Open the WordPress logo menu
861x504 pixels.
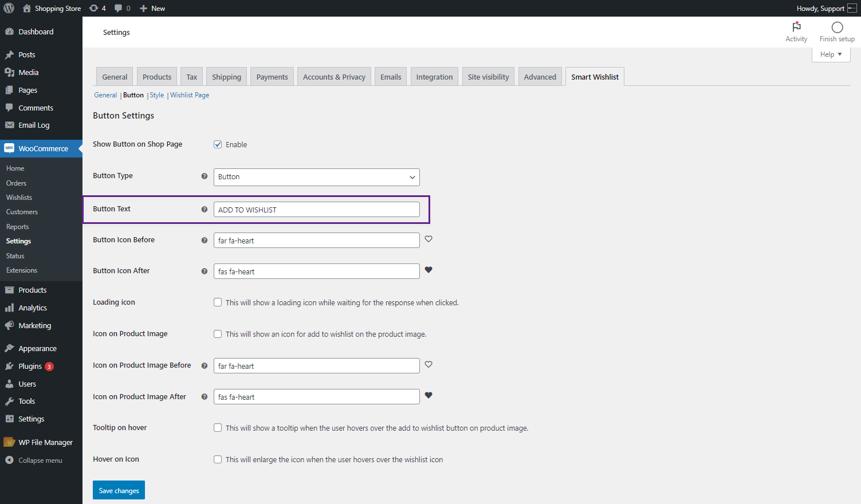[x=9, y=8]
